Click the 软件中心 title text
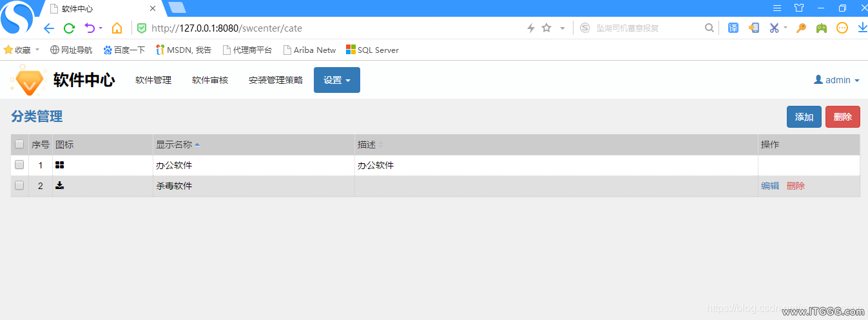The width and height of the screenshot is (868, 320). pyautogui.click(x=84, y=80)
